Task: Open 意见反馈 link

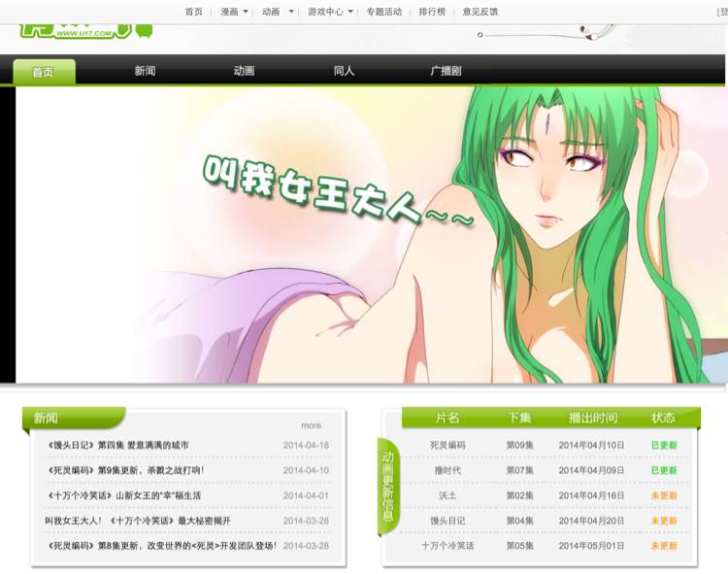Action: (x=480, y=12)
